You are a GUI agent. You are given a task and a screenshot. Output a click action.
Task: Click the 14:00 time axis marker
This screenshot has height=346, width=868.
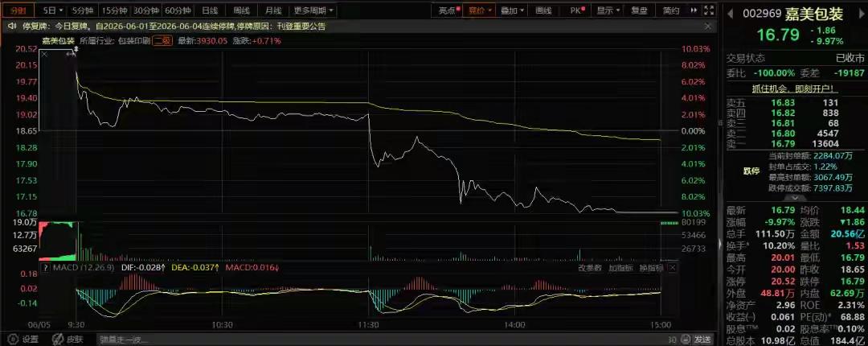point(514,325)
